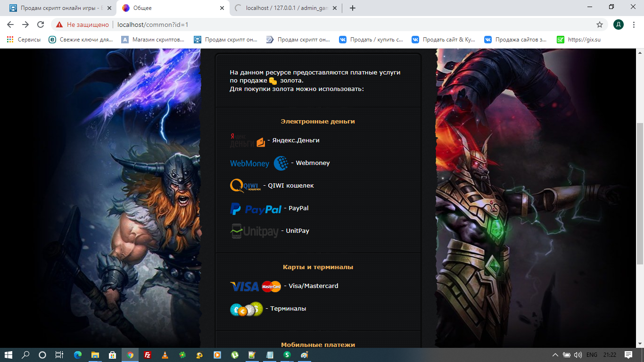Go forward in browser history
644x362 pixels.
pos(25,25)
